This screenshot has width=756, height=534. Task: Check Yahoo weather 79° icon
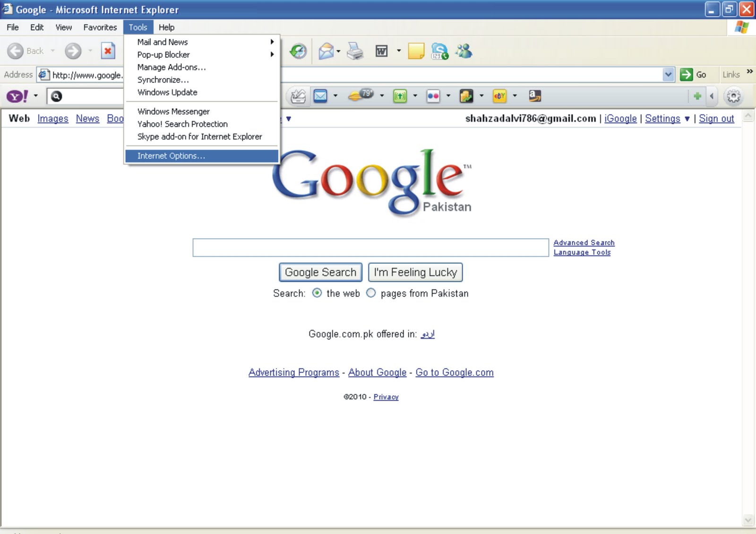(361, 95)
